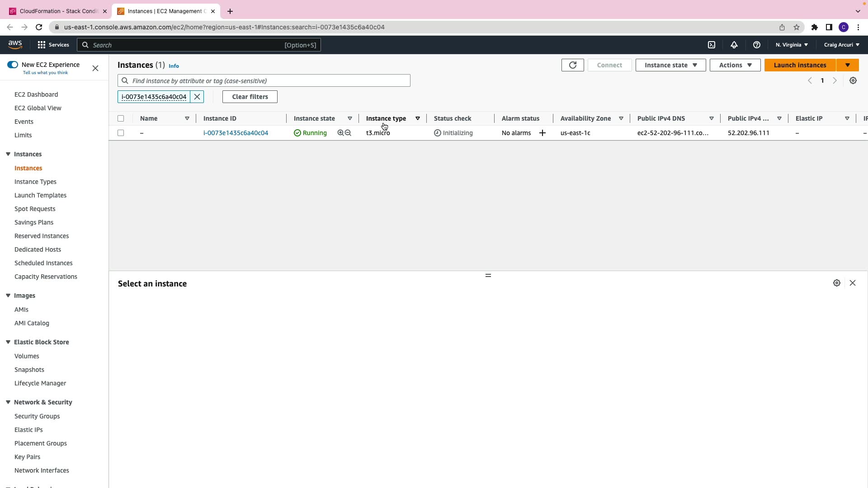Click the plus icon to add alarm
Screen dimensions: 868x488
click(542, 133)
